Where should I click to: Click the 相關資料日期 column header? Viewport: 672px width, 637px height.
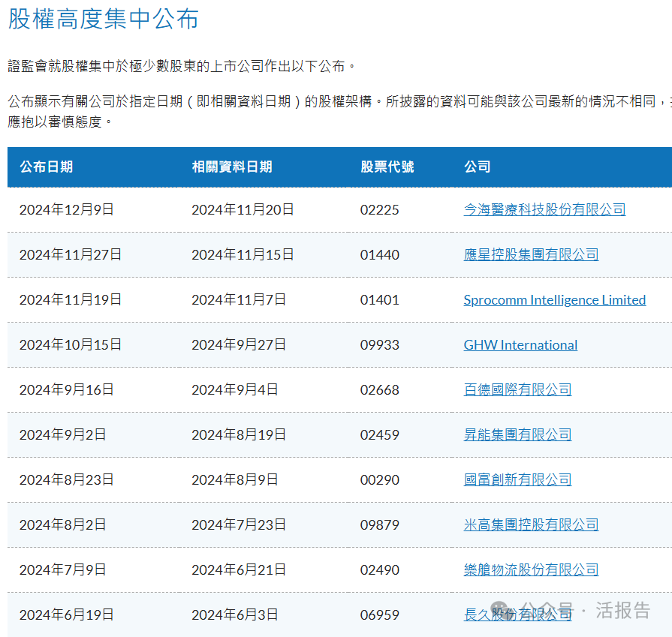(232, 167)
